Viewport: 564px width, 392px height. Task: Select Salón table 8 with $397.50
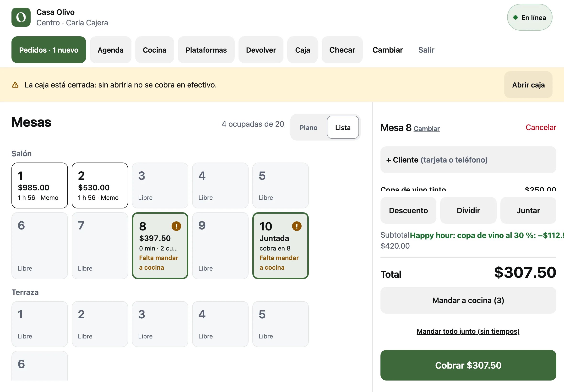160,246
